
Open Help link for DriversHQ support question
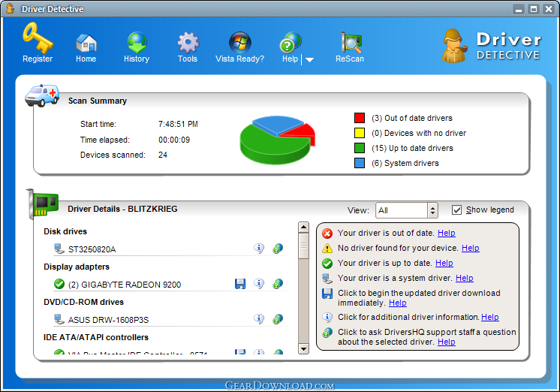(447, 342)
